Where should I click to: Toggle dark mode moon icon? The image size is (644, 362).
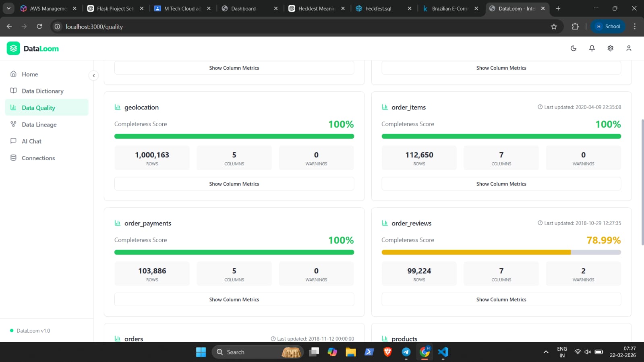574,48
